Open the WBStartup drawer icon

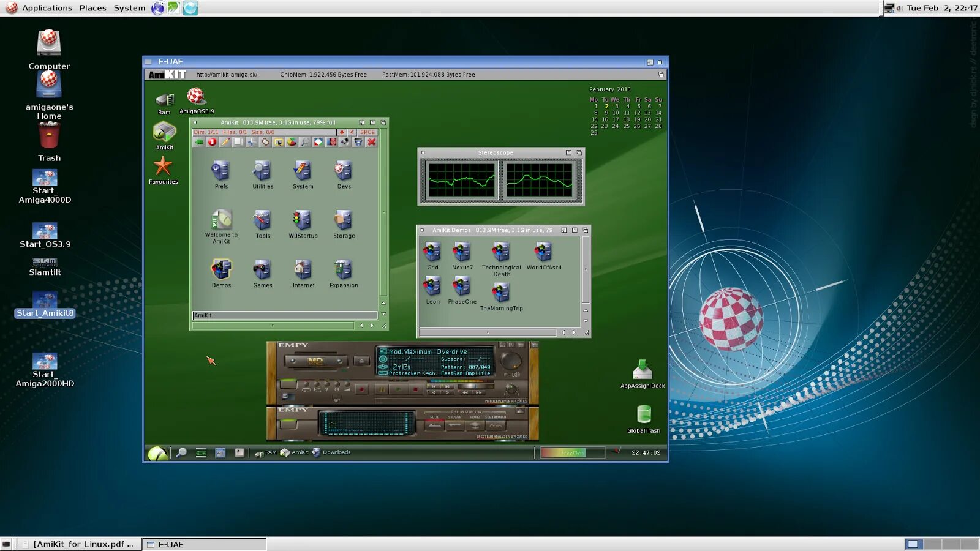tap(303, 223)
